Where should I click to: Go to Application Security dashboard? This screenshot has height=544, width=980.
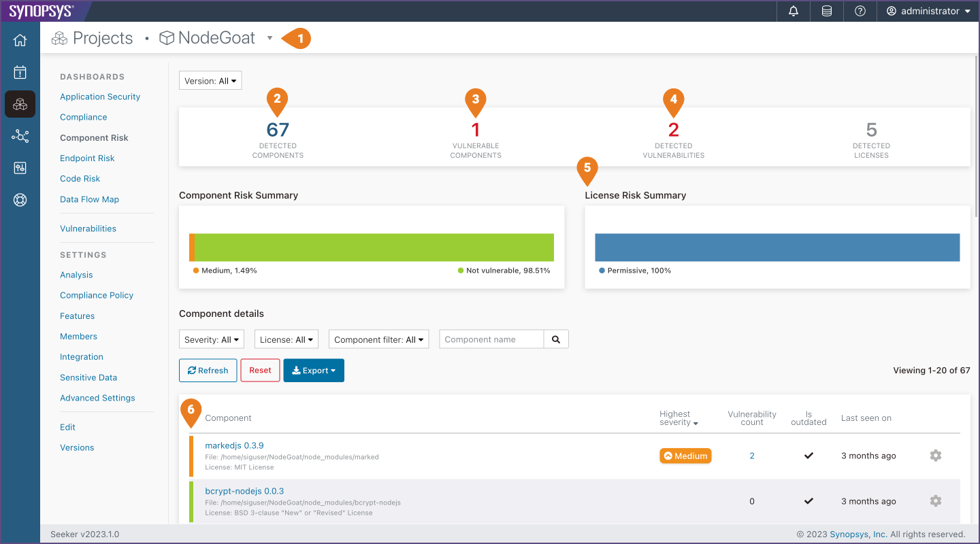coord(100,97)
